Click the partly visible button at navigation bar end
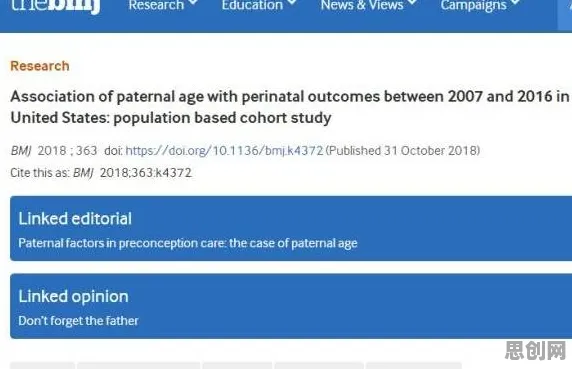Image resolution: width=572 pixels, height=369 pixels. 565,15
